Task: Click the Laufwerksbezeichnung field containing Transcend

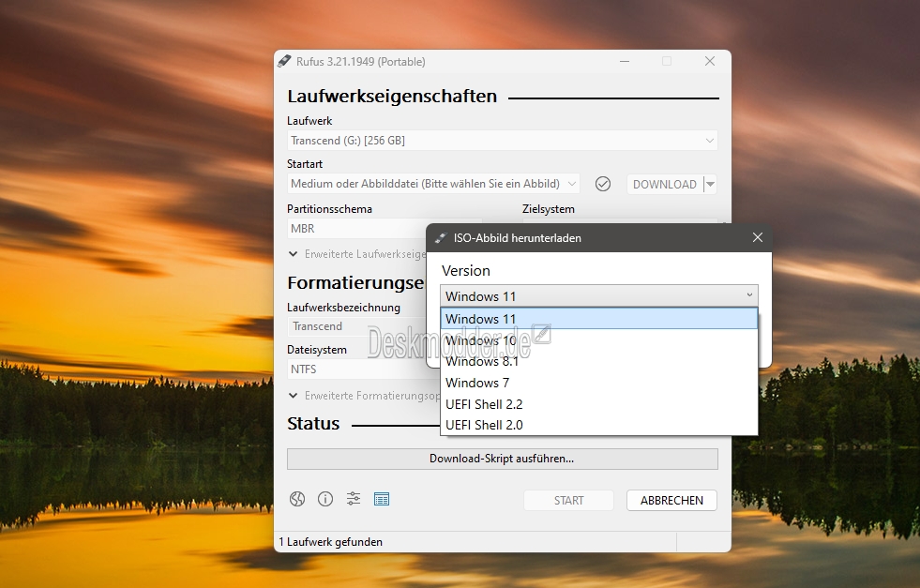Action: click(356, 326)
